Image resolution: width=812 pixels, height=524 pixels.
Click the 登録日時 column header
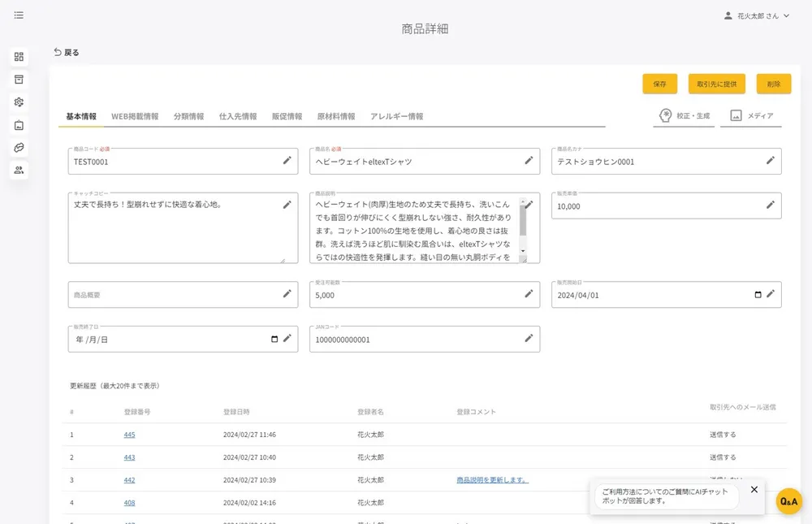click(x=236, y=412)
